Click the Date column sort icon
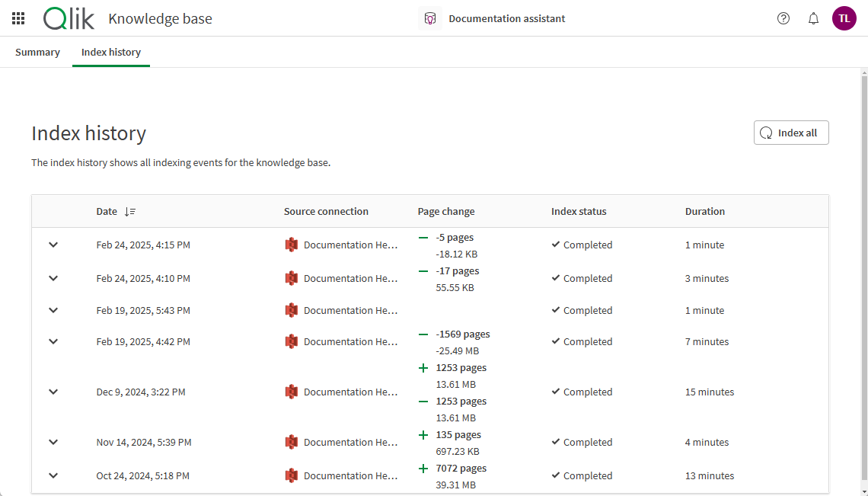The image size is (868, 496). coord(130,211)
